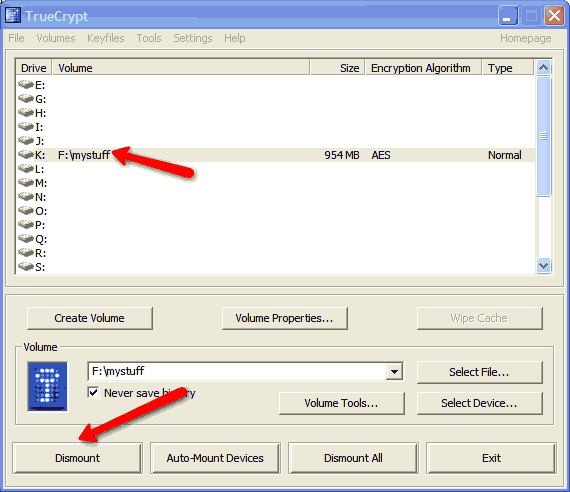Viewport: 570px width, 492px height.
Task: Click the drive icon for S:
Action: (26, 267)
